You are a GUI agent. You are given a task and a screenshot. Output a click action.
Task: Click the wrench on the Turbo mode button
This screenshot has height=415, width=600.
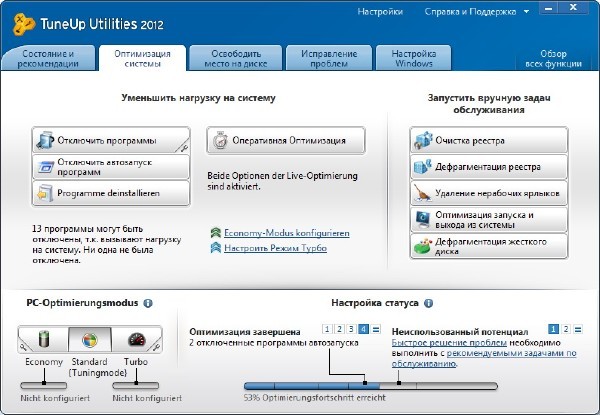click(x=156, y=346)
